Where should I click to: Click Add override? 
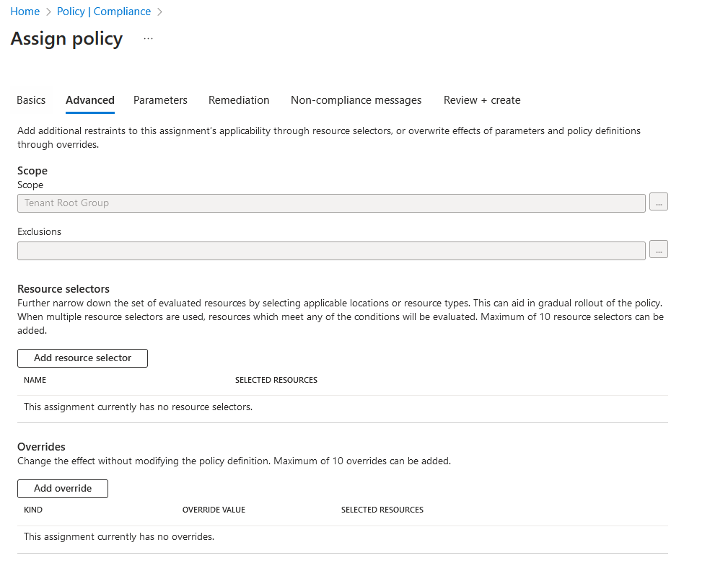pyautogui.click(x=62, y=488)
